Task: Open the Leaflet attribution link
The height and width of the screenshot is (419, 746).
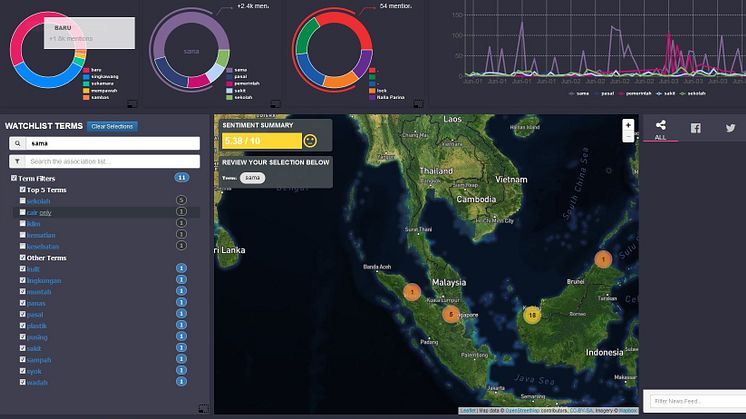Action: (468, 410)
